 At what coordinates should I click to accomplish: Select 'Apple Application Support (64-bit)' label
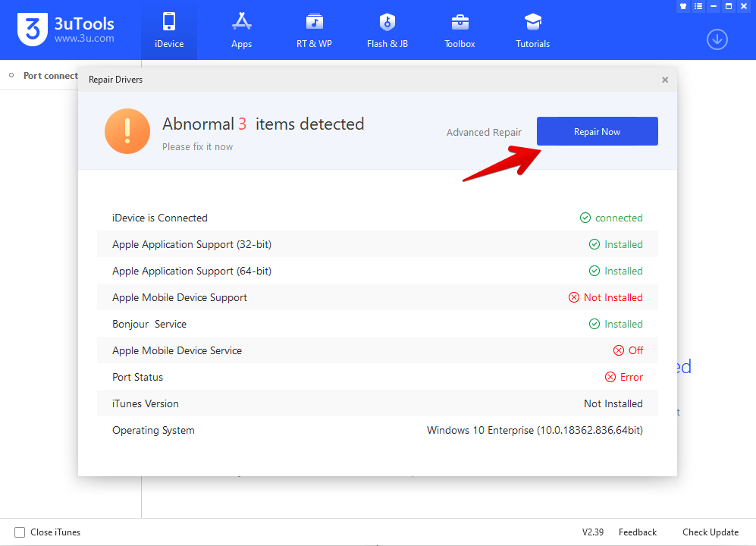pyautogui.click(x=192, y=271)
